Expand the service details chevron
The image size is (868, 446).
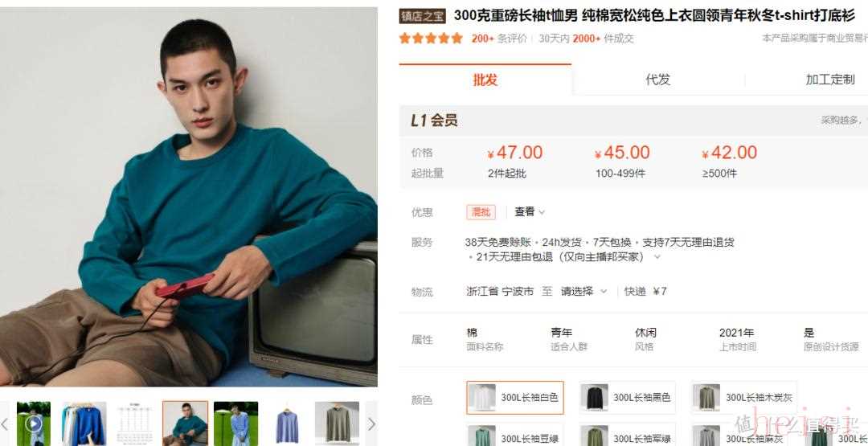(657, 257)
